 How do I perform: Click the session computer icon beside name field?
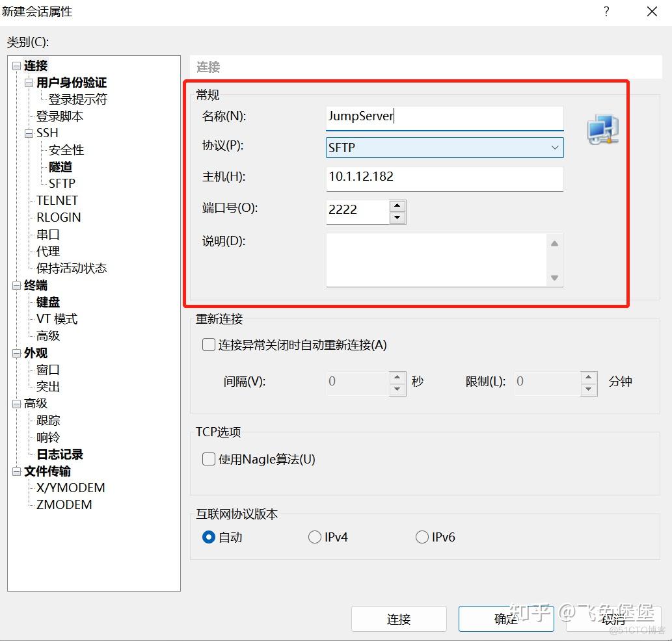pyautogui.click(x=602, y=129)
